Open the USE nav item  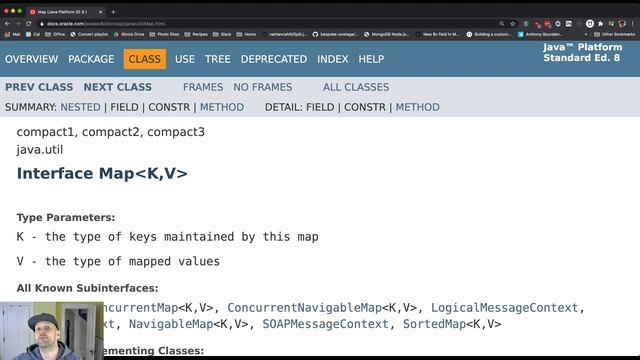click(185, 59)
